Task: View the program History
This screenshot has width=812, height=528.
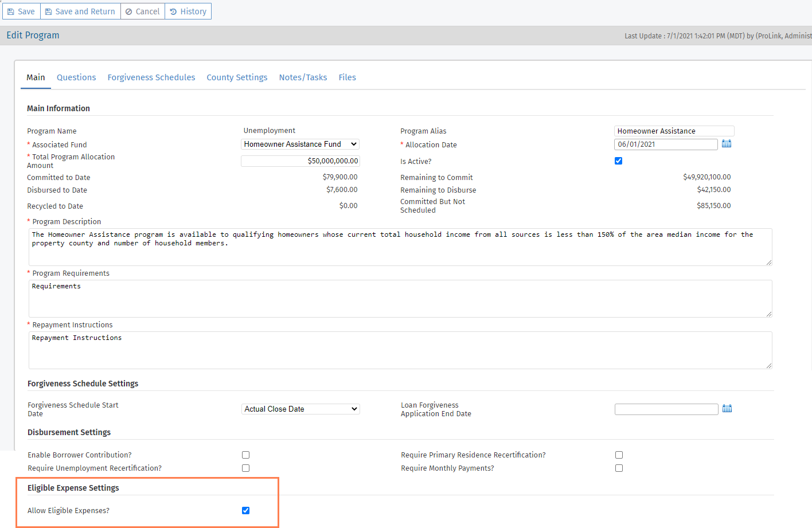Action: click(x=188, y=11)
